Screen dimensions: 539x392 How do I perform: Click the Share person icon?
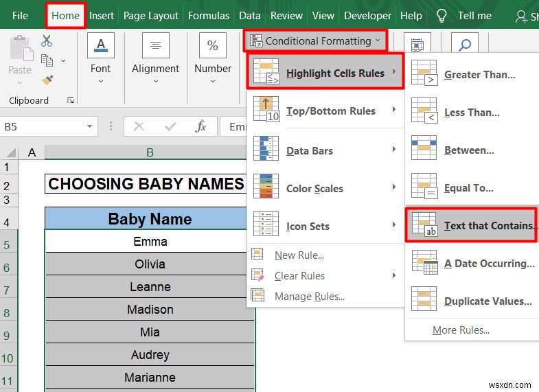(521, 16)
